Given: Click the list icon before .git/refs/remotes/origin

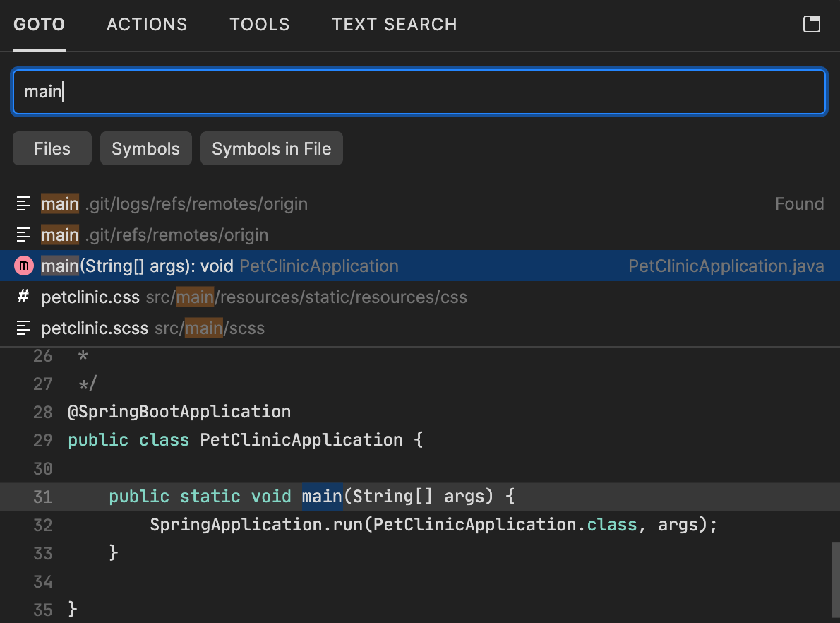Looking at the screenshot, I should coord(23,235).
